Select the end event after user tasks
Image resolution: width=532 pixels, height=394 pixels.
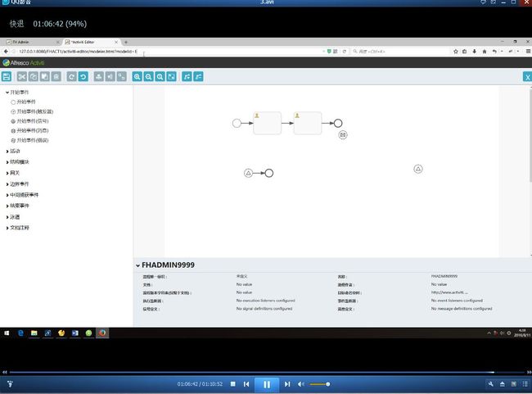pyautogui.click(x=338, y=123)
